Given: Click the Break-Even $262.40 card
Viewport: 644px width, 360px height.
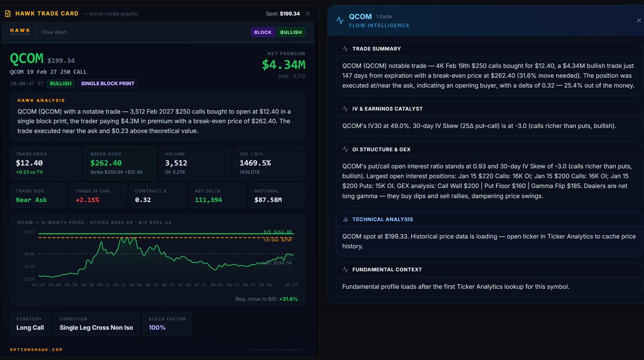Looking at the screenshot, I should [x=120, y=163].
